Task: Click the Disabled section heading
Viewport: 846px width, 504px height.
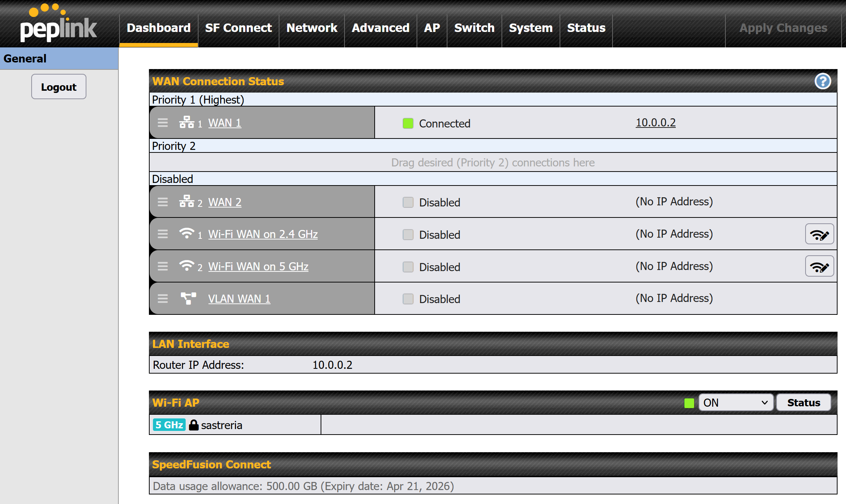Action: [x=172, y=179]
